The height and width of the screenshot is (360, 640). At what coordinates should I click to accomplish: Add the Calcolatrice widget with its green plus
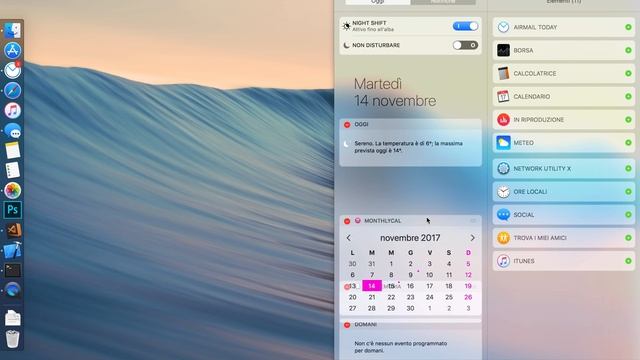[628, 73]
